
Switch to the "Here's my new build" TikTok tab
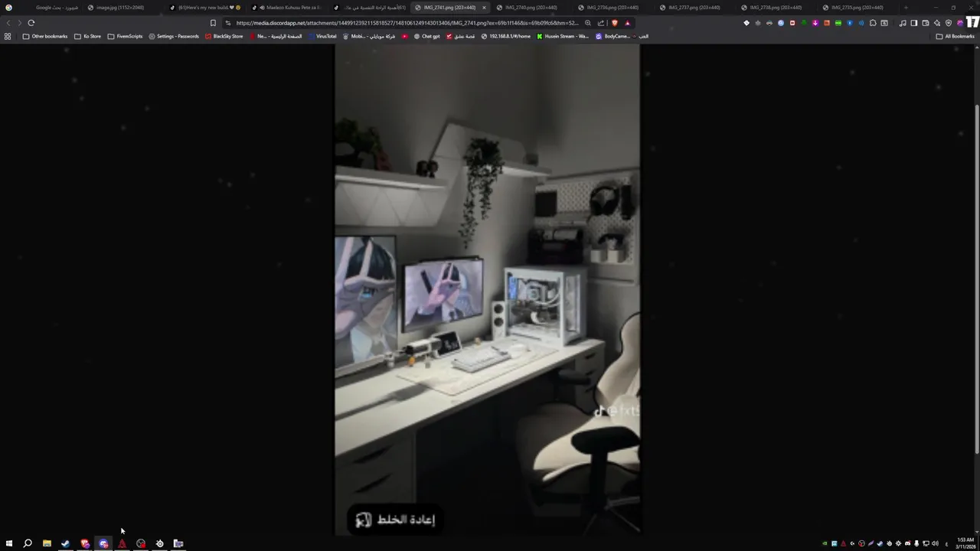[x=207, y=8]
